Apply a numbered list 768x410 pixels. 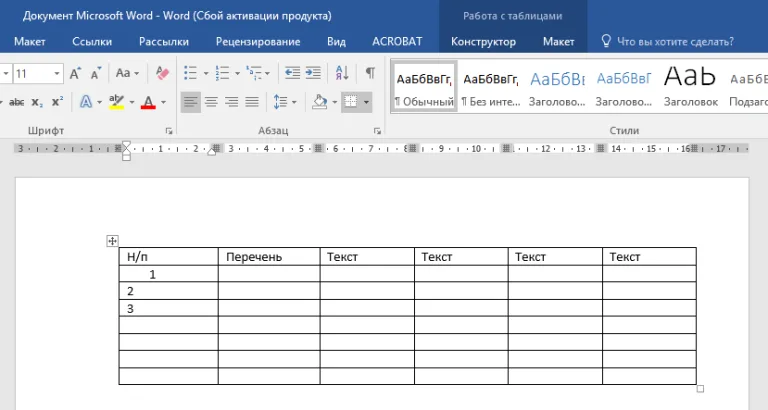point(222,73)
